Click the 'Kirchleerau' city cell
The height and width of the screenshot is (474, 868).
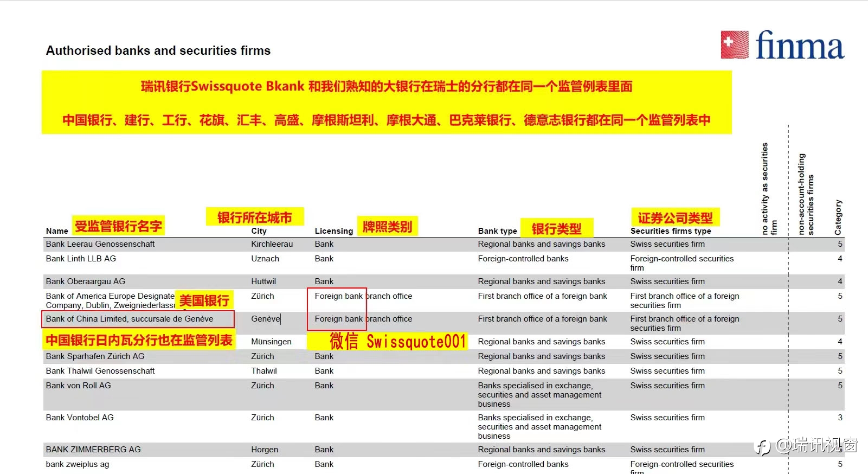(x=272, y=244)
